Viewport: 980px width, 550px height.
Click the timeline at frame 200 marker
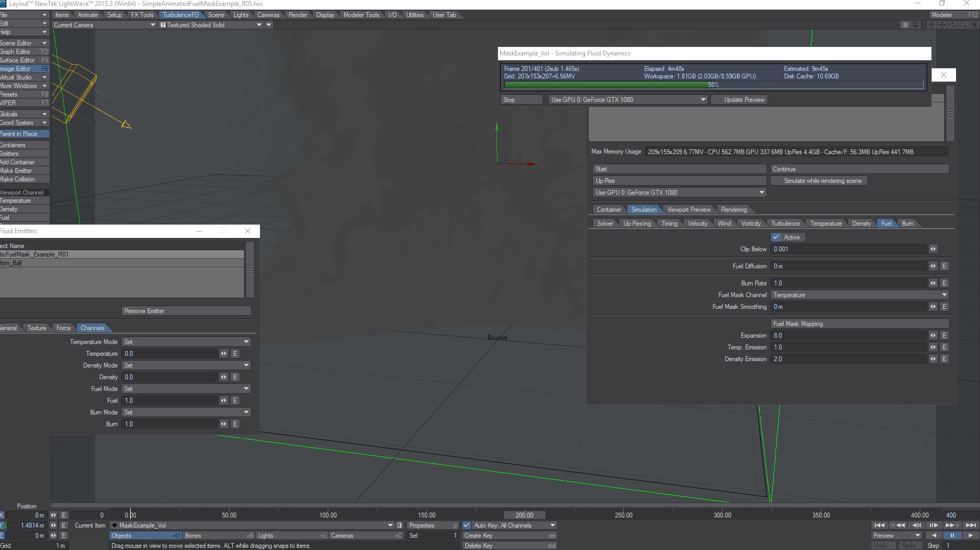[x=524, y=515]
